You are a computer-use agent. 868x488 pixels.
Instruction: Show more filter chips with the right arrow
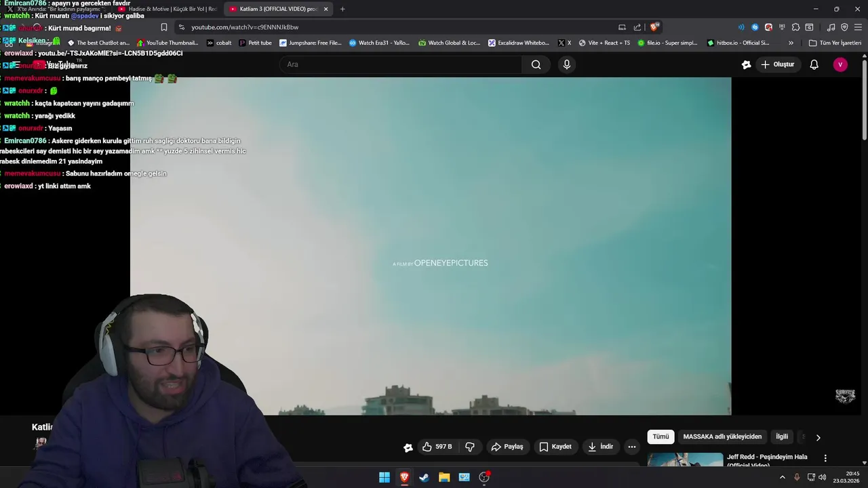click(x=818, y=437)
